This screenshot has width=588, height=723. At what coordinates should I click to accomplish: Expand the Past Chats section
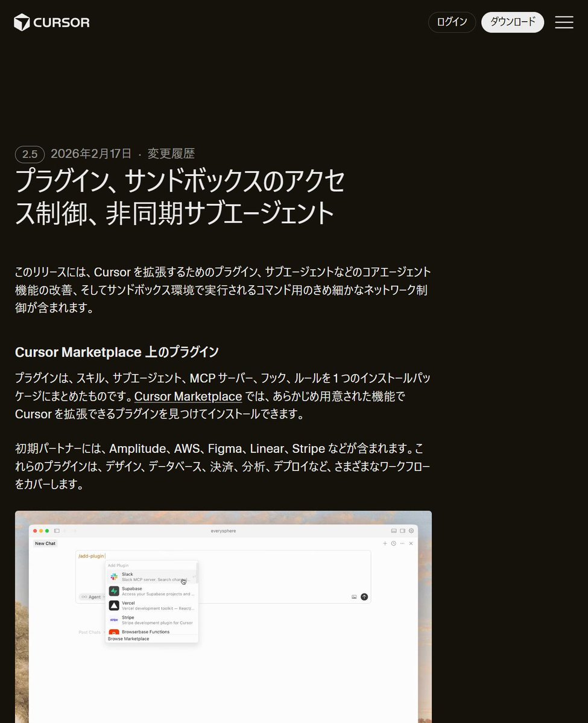point(91,632)
